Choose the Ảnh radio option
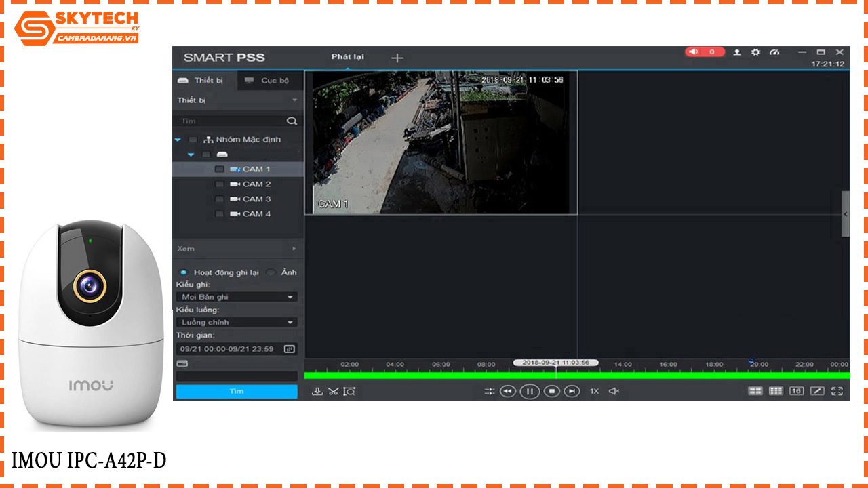 click(271, 272)
